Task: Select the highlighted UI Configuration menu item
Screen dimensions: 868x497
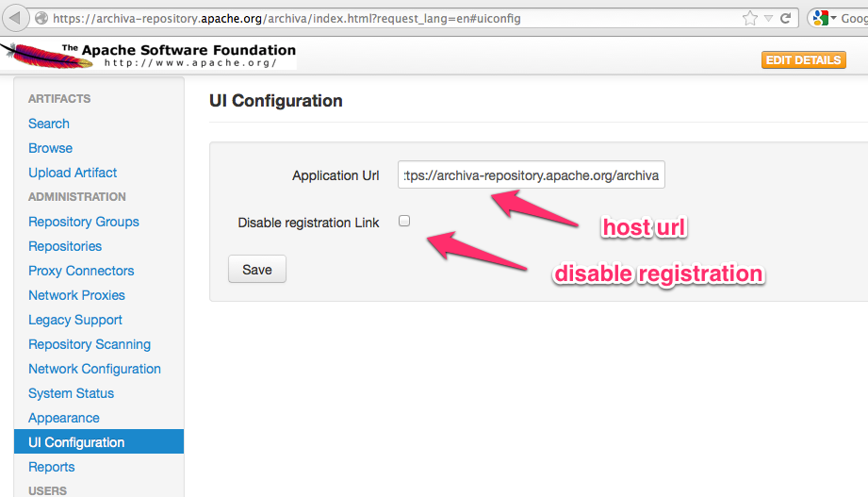Action: pyautogui.click(x=76, y=442)
